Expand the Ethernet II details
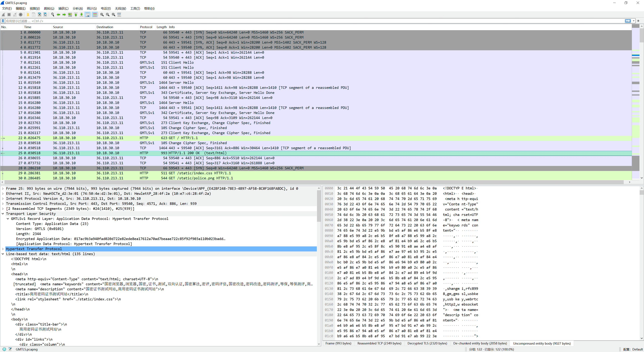This screenshot has height=352, width=644. (3, 194)
